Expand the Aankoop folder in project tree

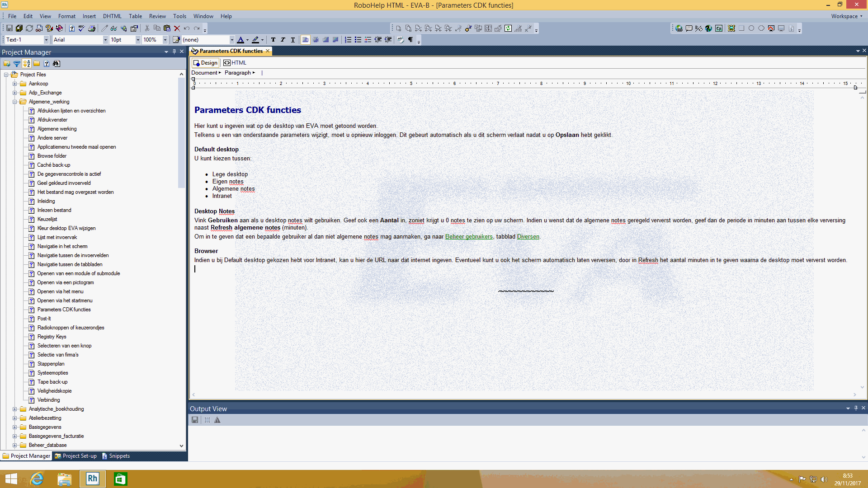point(14,84)
